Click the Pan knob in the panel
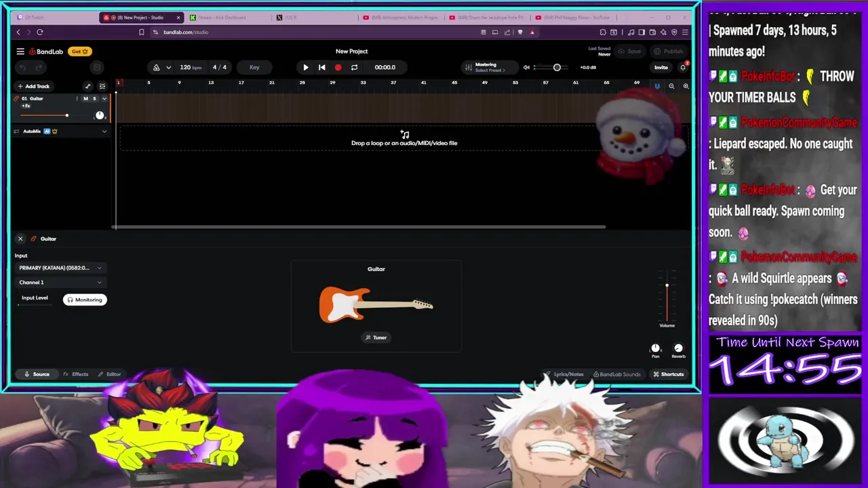 point(655,348)
